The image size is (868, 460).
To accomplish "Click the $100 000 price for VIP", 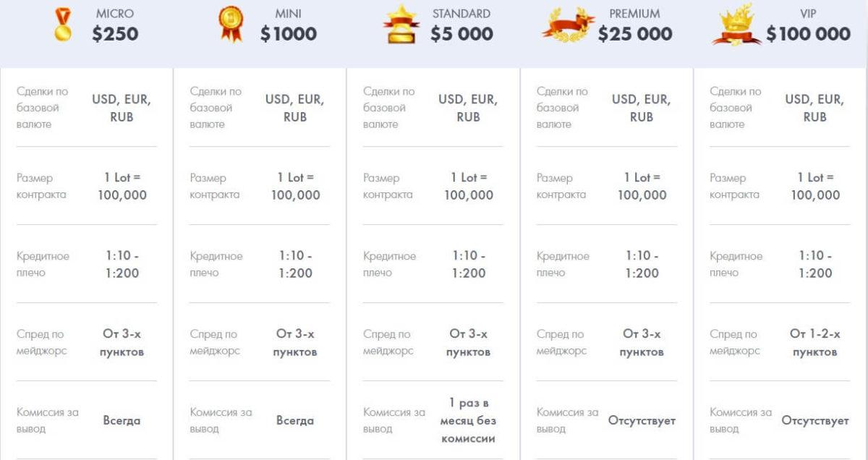I will (808, 34).
